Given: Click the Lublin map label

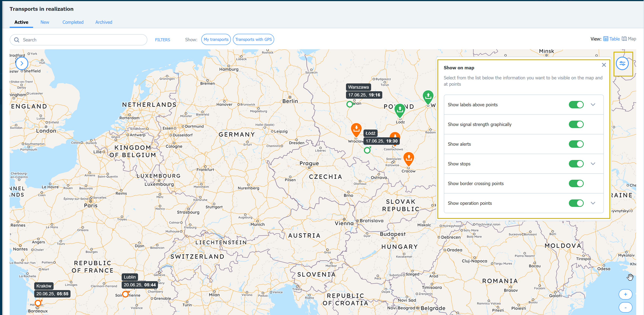Looking at the screenshot, I should (129, 277).
